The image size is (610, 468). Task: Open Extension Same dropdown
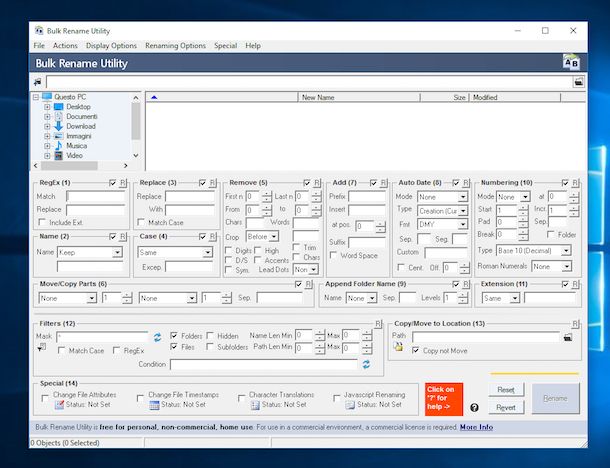515,298
